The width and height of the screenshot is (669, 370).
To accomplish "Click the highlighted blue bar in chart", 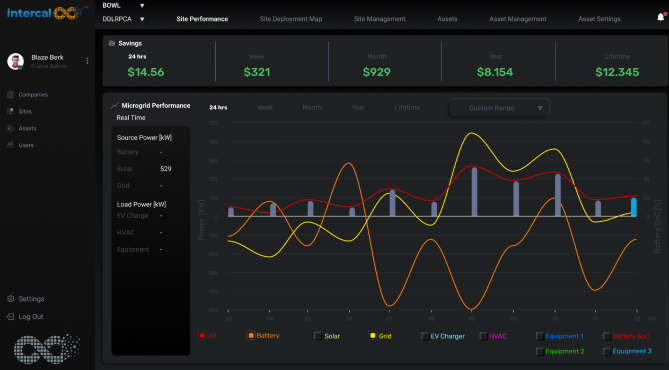I will (634, 207).
